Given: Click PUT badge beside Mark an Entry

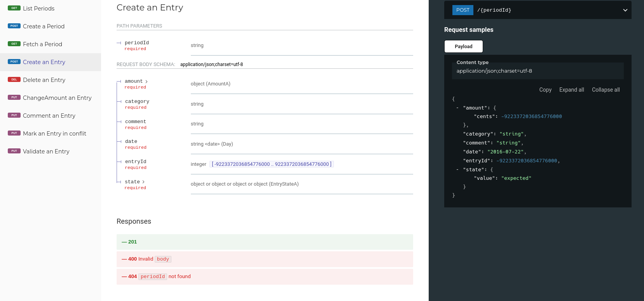Looking at the screenshot, I should tap(14, 133).
